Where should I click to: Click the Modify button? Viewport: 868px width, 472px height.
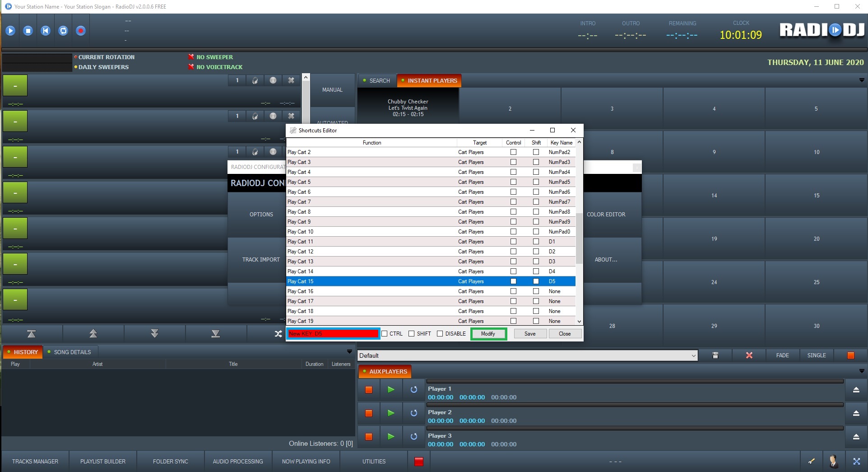click(488, 334)
